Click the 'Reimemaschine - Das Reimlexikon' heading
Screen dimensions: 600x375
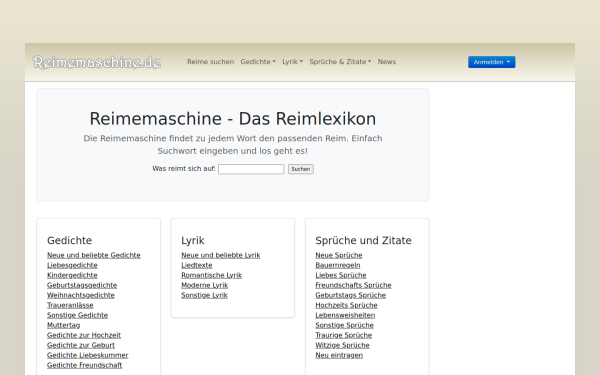233,119
